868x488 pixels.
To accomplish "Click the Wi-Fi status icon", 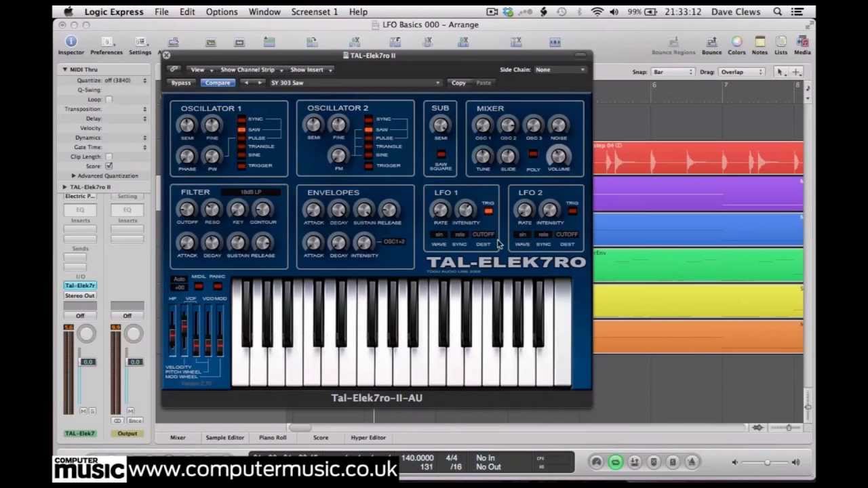I will tap(597, 12).
